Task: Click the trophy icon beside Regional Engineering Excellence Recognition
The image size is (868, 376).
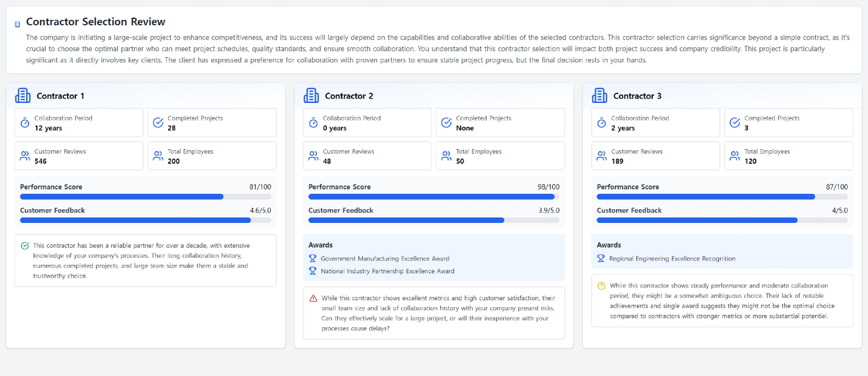Action: click(x=601, y=258)
